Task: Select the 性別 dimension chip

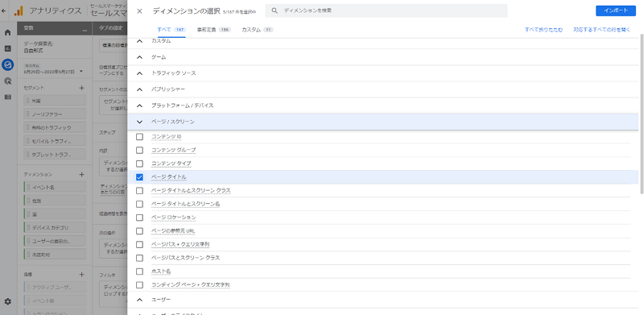Action: [x=55, y=201]
